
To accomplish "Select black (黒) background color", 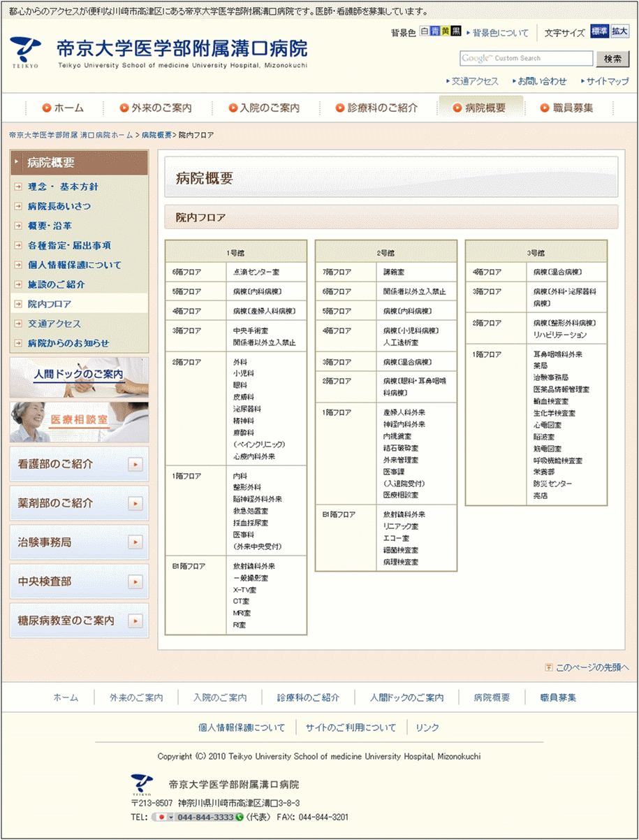I will pos(456,32).
